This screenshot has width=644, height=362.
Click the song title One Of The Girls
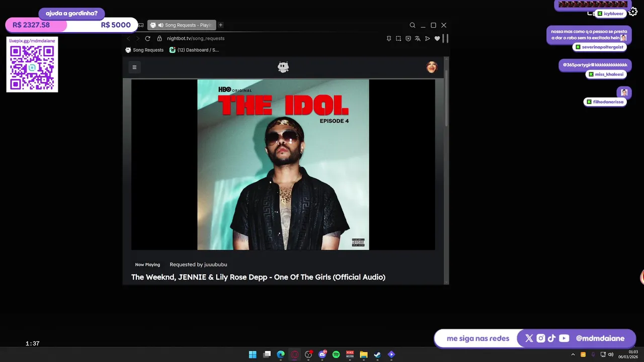(258, 277)
